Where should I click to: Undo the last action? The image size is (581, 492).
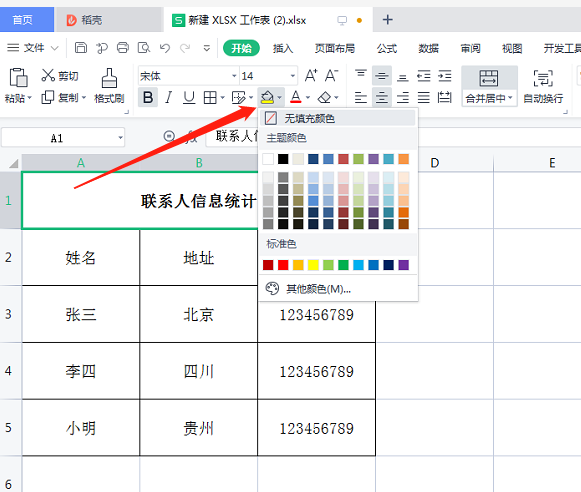coord(165,48)
